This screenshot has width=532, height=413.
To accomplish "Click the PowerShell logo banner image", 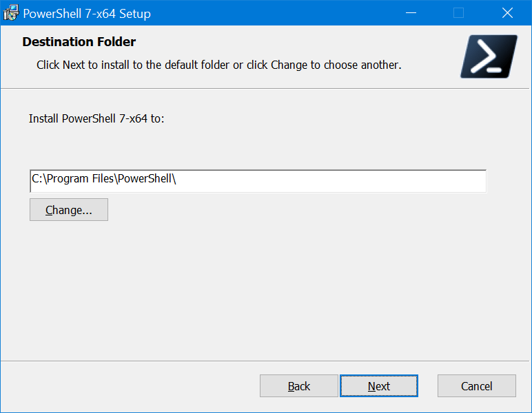I will (x=489, y=56).
